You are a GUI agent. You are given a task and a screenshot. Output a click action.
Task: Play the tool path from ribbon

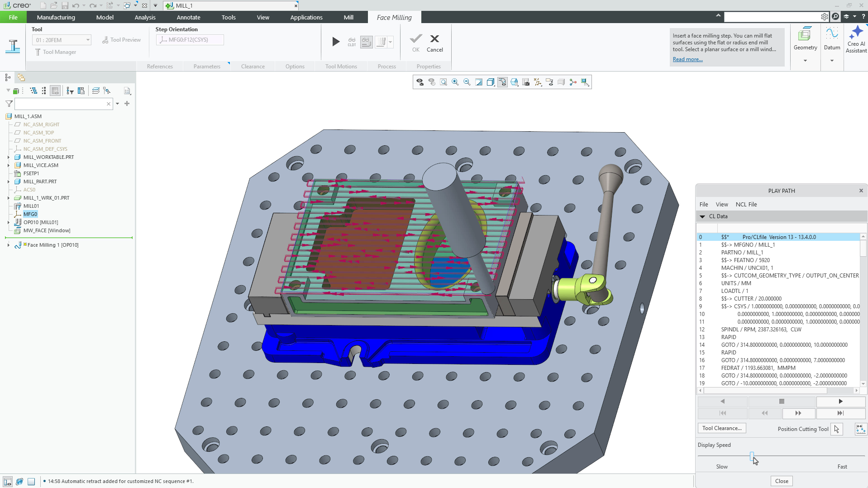pos(336,42)
